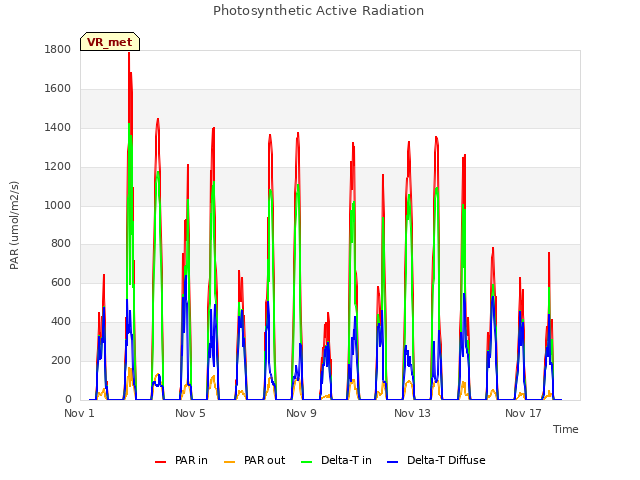Image resolution: width=640 pixels, height=480 pixels.
Task: Toggle the PAR in legend entry
Action: (181, 460)
